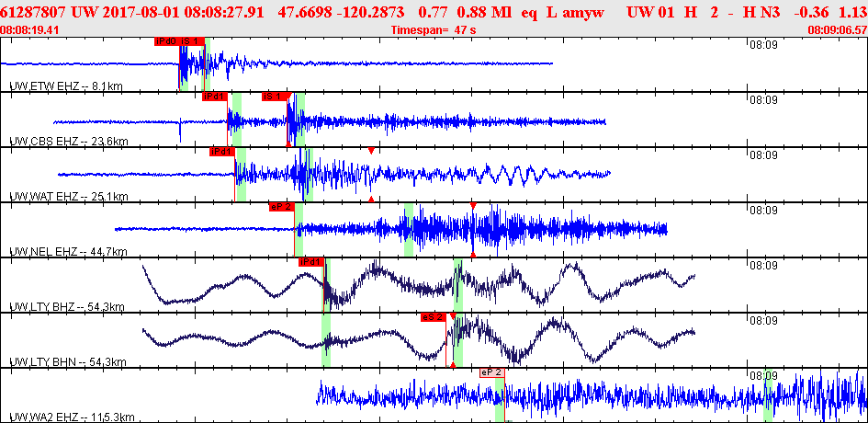Click the eS 2 pick flag on LTY BHN trace
The image size is (868, 423).
pyautogui.click(x=434, y=317)
